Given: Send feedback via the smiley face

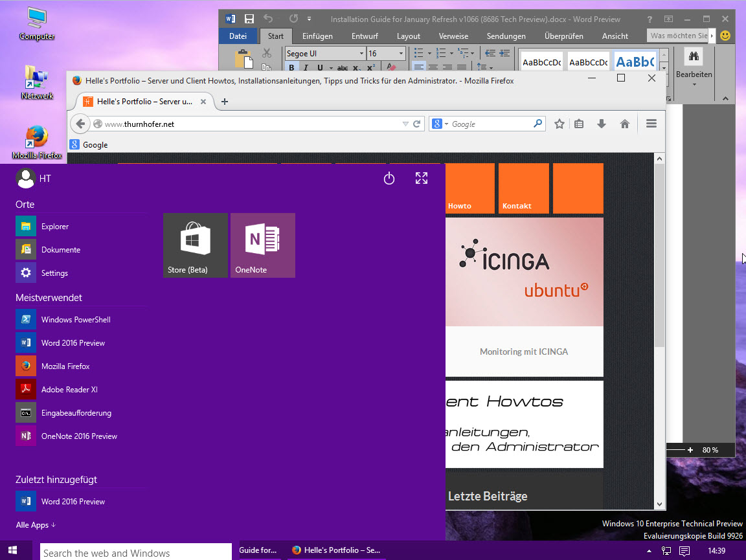Looking at the screenshot, I should pos(725,36).
